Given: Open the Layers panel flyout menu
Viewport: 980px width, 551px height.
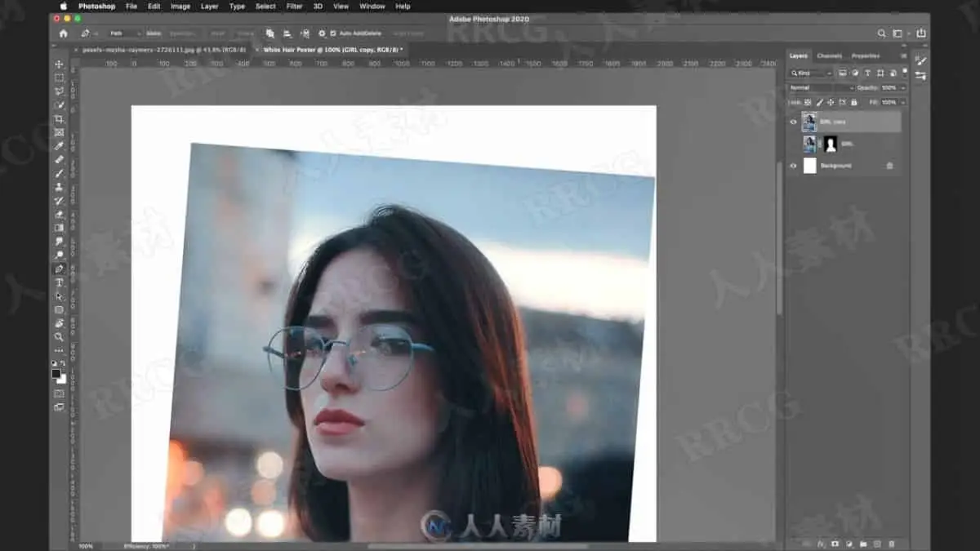Looking at the screenshot, I should coord(903,56).
